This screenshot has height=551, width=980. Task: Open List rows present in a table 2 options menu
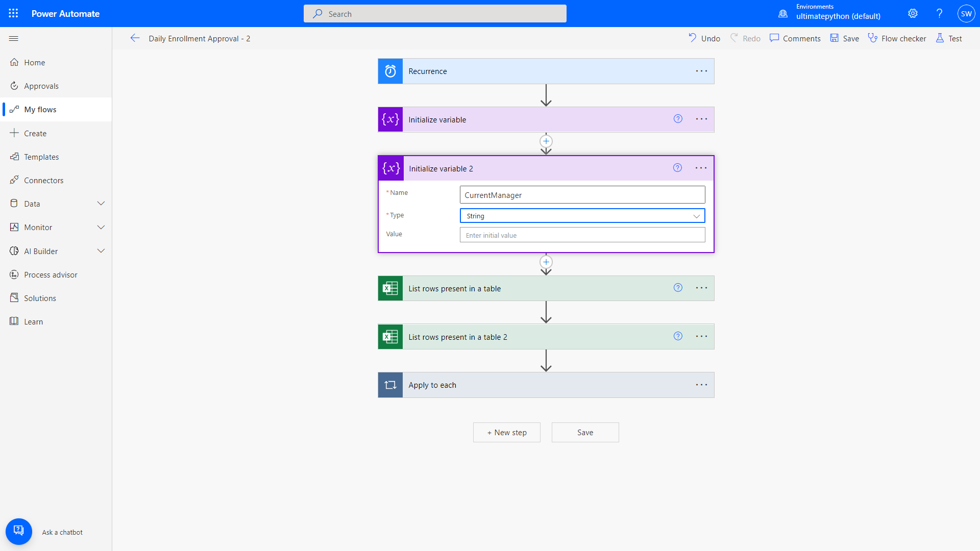(701, 336)
